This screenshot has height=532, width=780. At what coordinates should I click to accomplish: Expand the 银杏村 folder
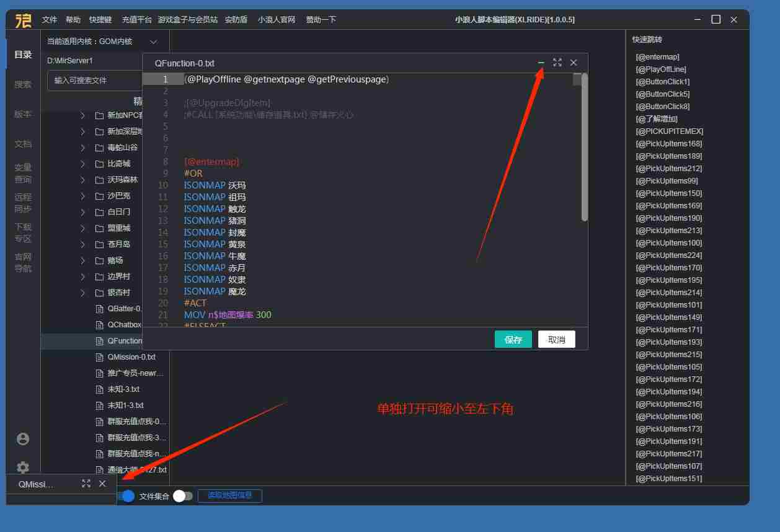click(82, 293)
